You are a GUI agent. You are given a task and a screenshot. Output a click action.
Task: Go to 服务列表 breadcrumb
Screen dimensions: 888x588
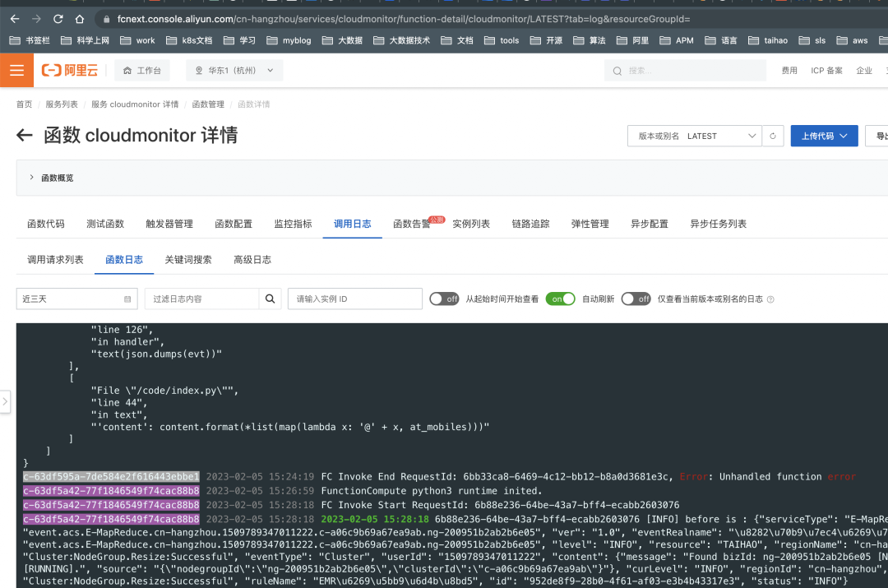(x=61, y=104)
